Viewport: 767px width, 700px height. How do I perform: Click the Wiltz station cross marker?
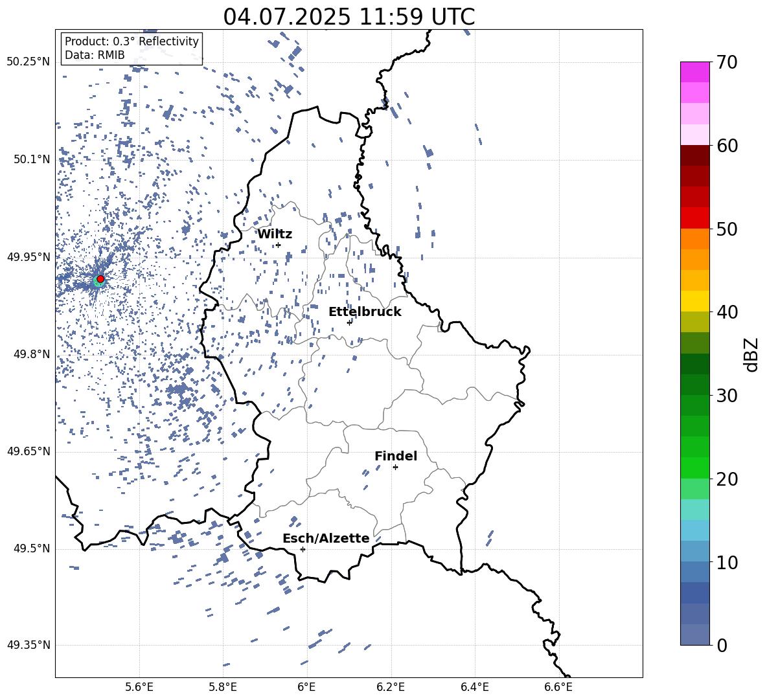point(279,245)
